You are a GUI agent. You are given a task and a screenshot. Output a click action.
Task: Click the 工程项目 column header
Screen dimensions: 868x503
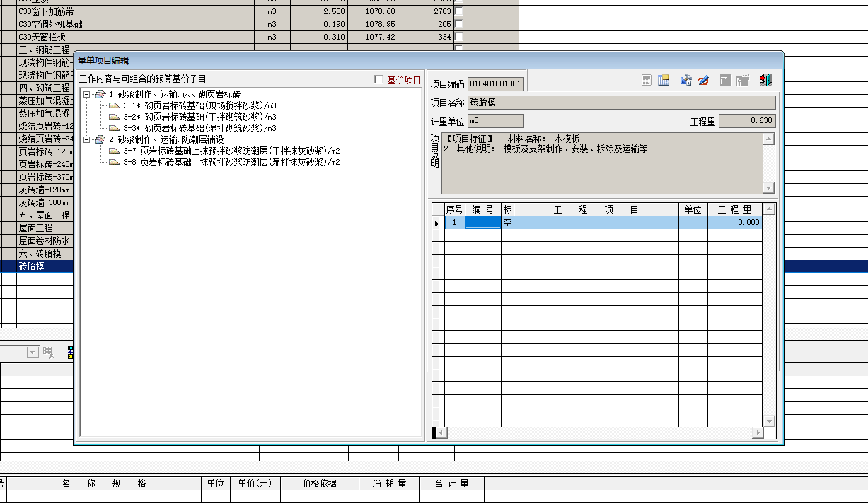pyautogui.click(x=596, y=210)
